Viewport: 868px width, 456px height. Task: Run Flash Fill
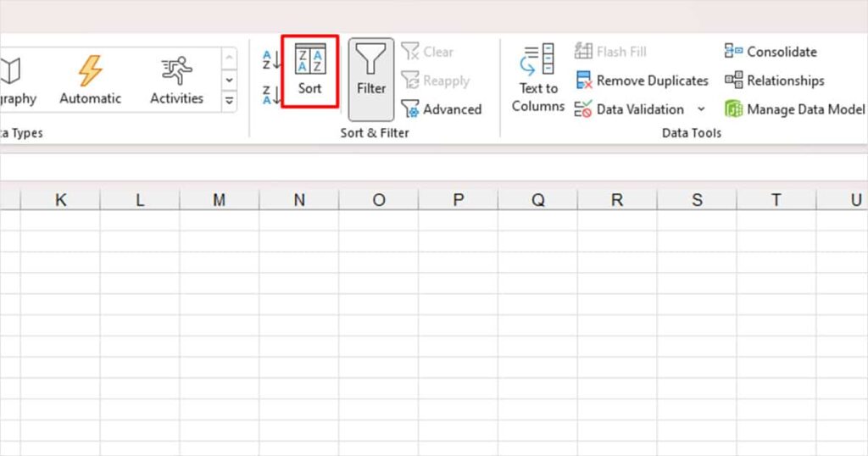(610, 52)
